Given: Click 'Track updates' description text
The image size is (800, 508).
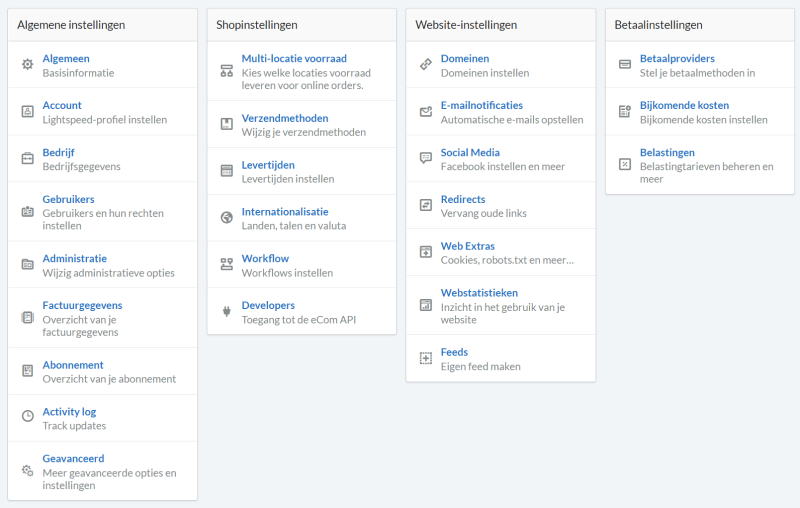Looking at the screenshot, I should click(74, 426).
